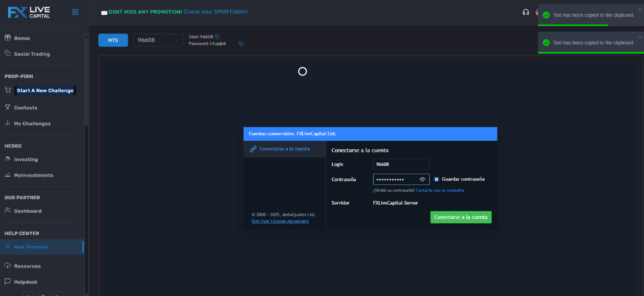644x296 pixels.
Task: Select the Conectarse a la cuenta tab
Action: click(x=285, y=149)
